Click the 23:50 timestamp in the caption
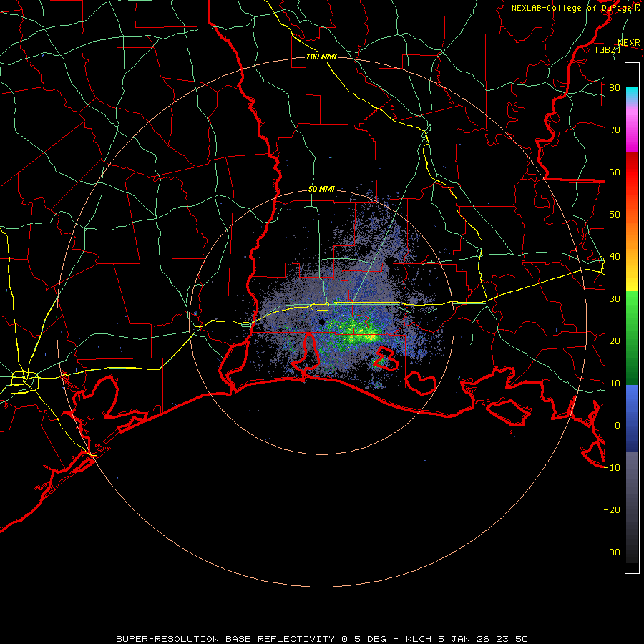 coord(512,639)
